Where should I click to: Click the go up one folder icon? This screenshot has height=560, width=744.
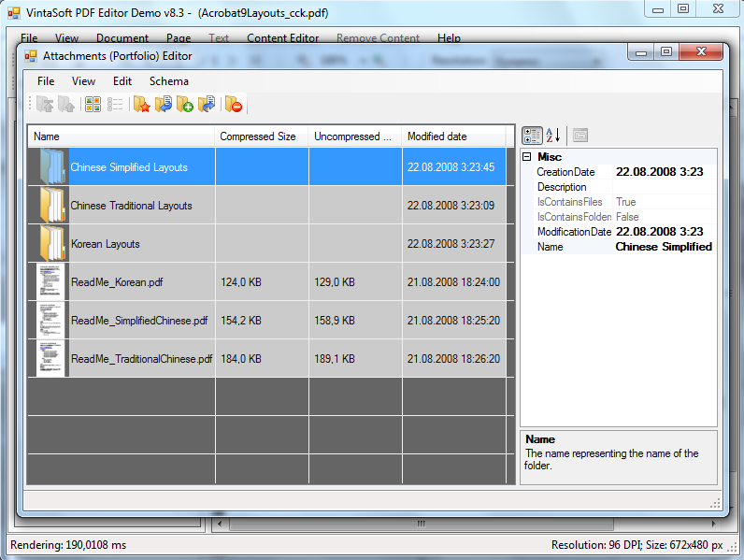click(x=66, y=104)
